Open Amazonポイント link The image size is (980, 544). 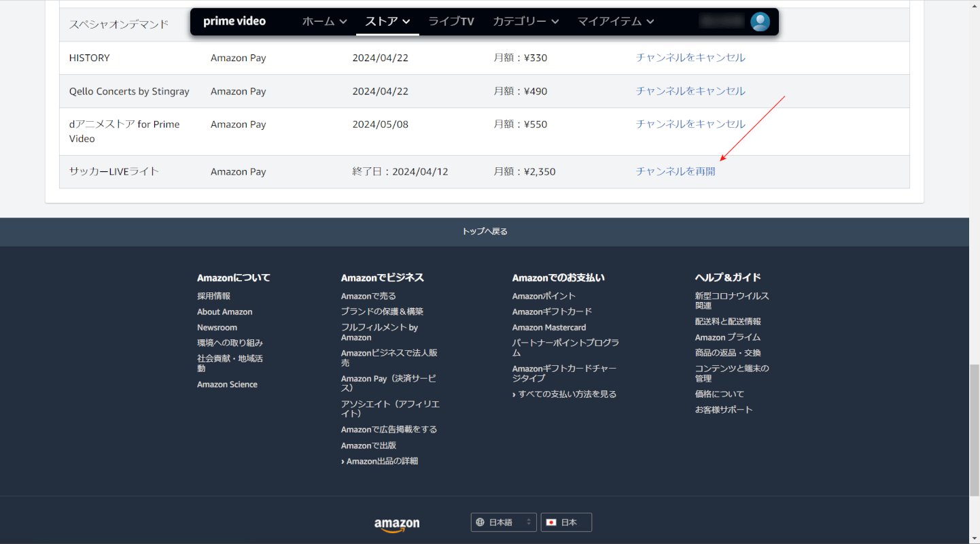544,296
